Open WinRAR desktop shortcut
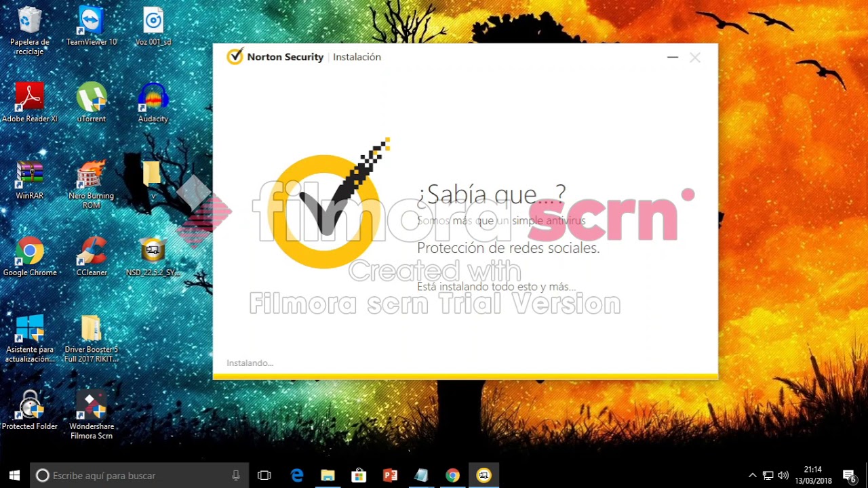 pos(30,180)
